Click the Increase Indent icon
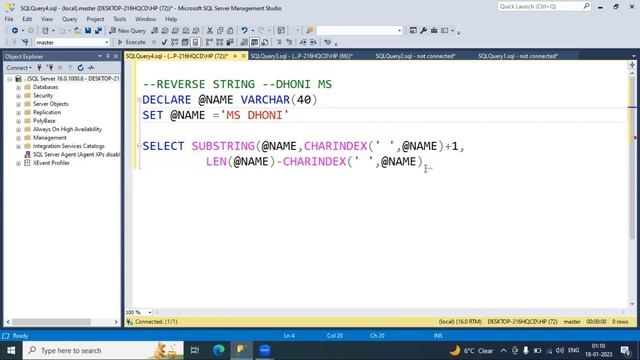640x360 pixels. click(313, 42)
